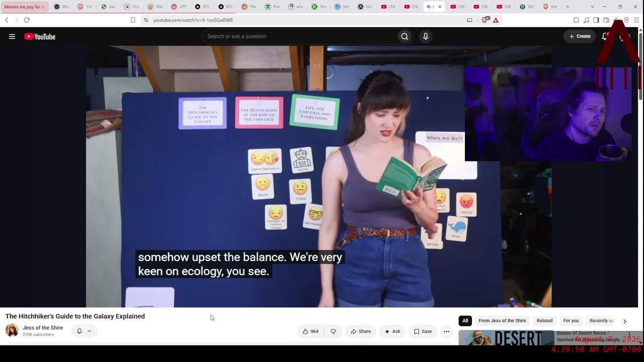Image resolution: width=644 pixels, height=362 pixels.
Task: Click the install or cast screen icon
Action: (469, 20)
